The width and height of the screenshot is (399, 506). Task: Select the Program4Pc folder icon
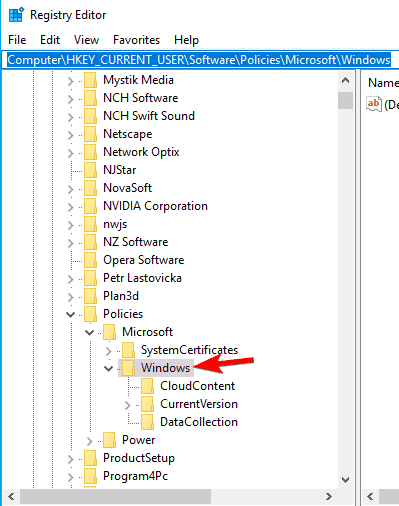[90, 476]
